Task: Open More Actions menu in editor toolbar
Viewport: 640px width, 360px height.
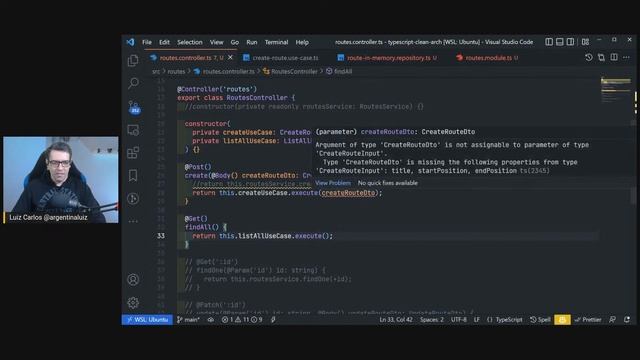Action: [x=626, y=58]
